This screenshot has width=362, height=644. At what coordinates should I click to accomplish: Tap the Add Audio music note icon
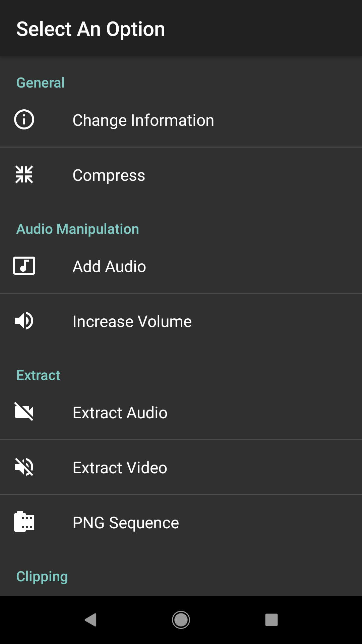pyautogui.click(x=24, y=266)
